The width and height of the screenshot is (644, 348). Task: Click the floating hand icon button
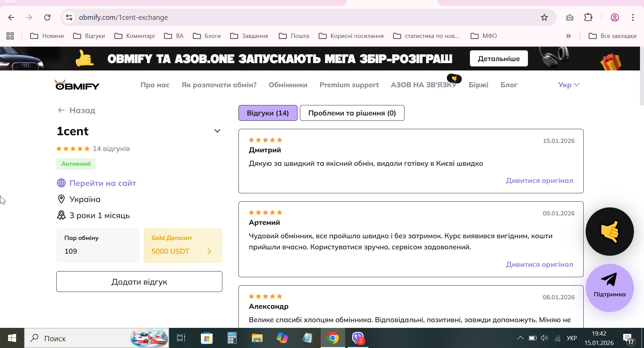tap(609, 232)
